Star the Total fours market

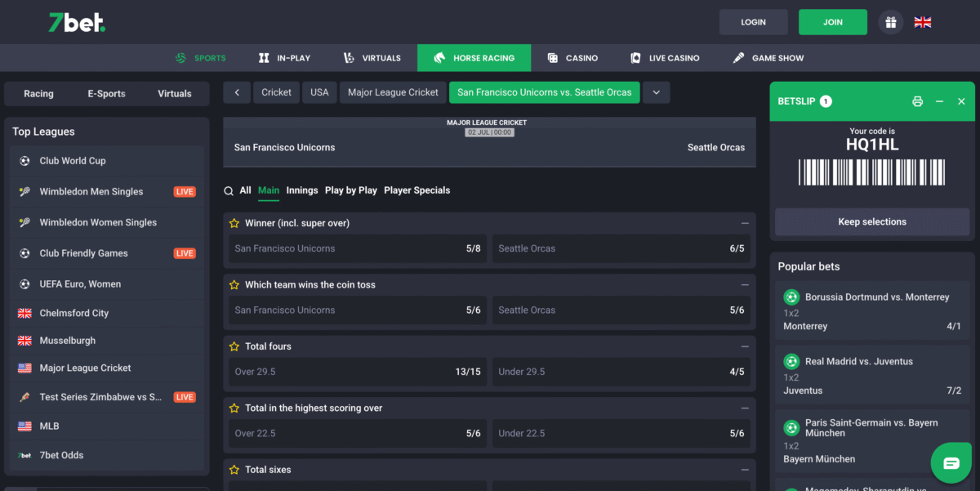[x=234, y=346]
